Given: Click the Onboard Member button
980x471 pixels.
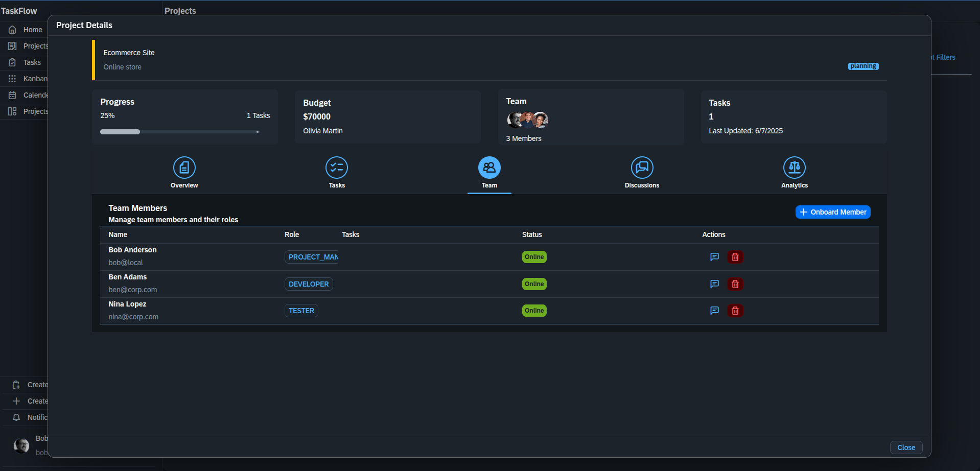Looking at the screenshot, I should (833, 212).
